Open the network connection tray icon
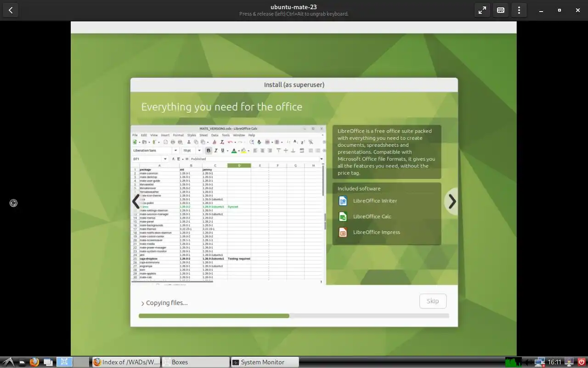 click(540, 362)
